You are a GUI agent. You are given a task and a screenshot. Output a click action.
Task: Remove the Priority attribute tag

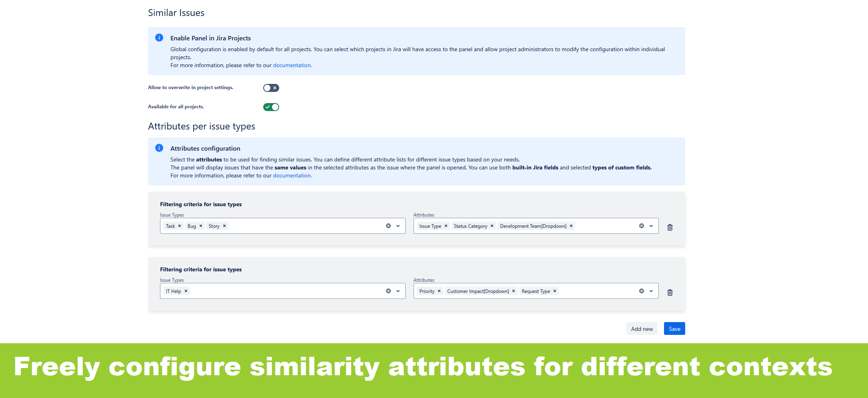439,291
